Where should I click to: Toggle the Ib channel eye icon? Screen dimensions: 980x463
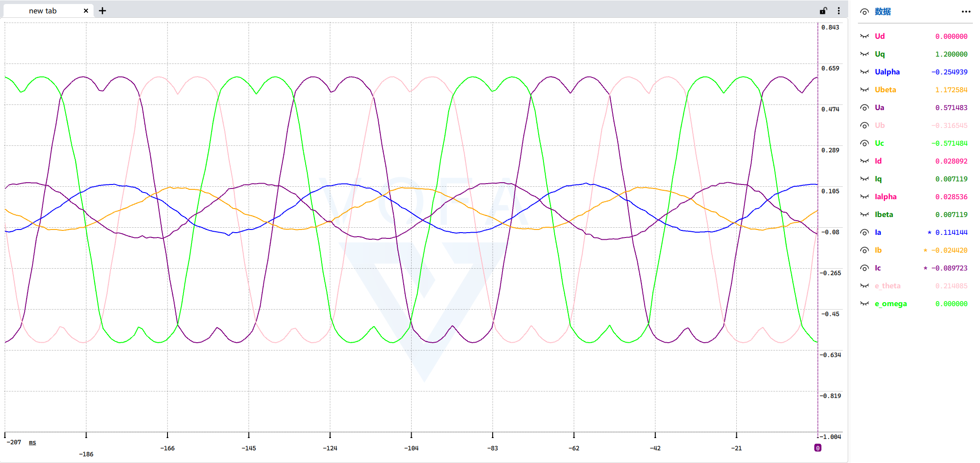click(x=864, y=250)
